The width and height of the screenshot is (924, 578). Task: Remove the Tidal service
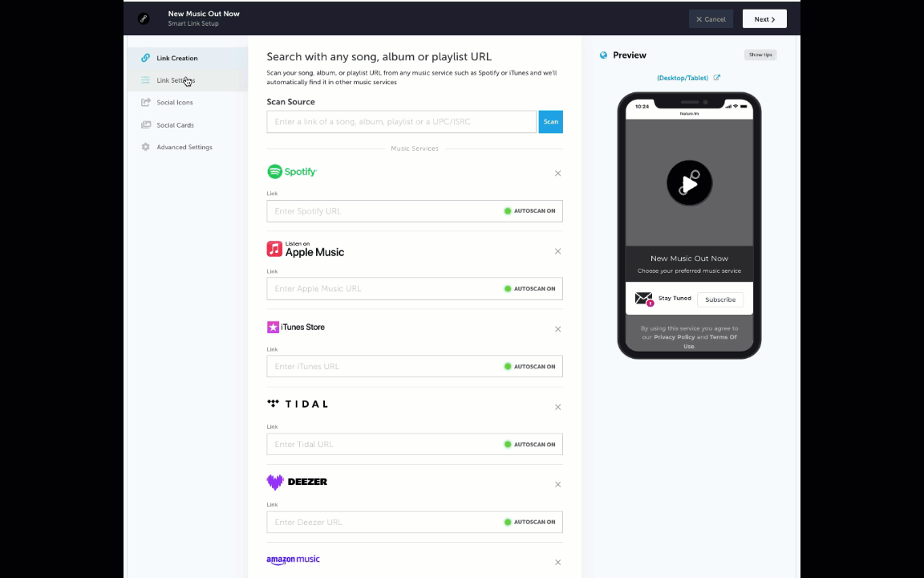tap(558, 407)
